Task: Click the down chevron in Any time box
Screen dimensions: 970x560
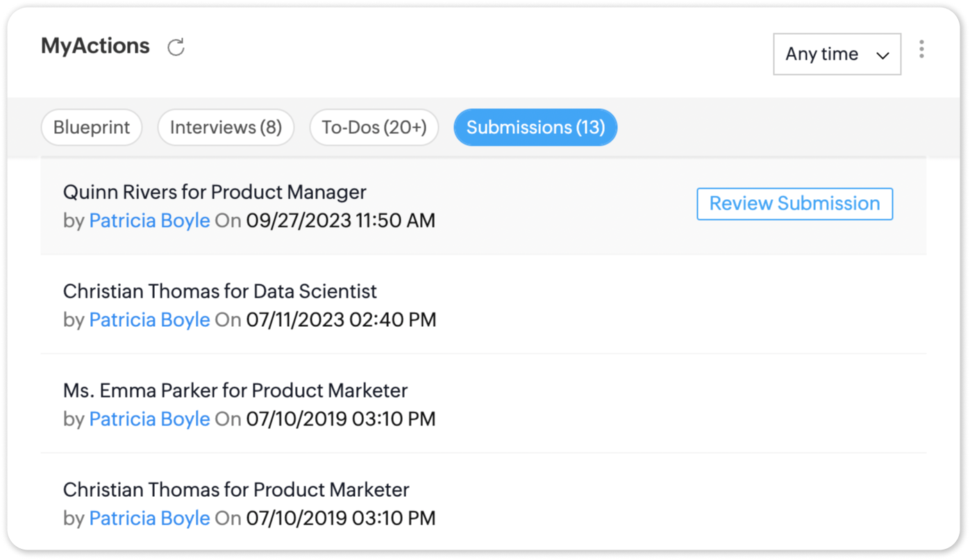Action: (x=883, y=56)
